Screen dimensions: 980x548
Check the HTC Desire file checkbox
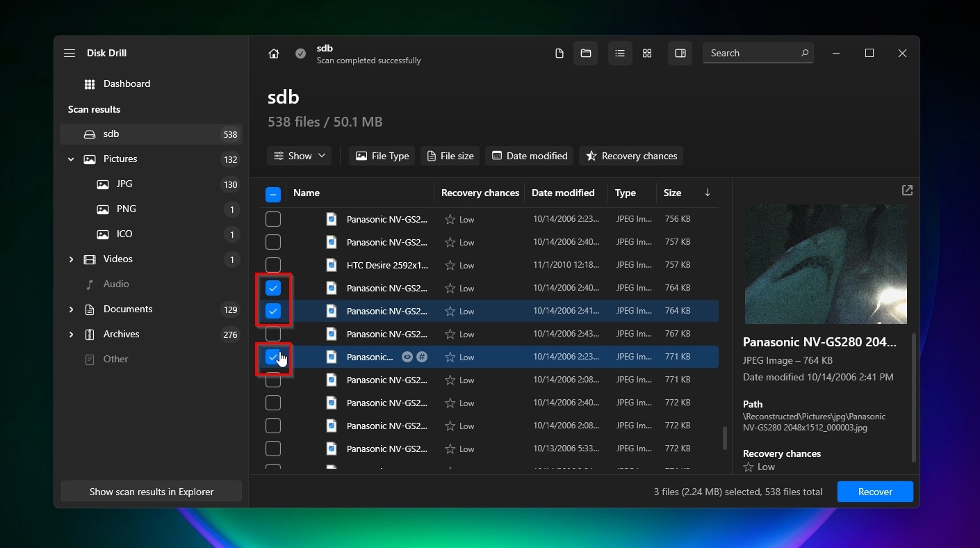273,265
